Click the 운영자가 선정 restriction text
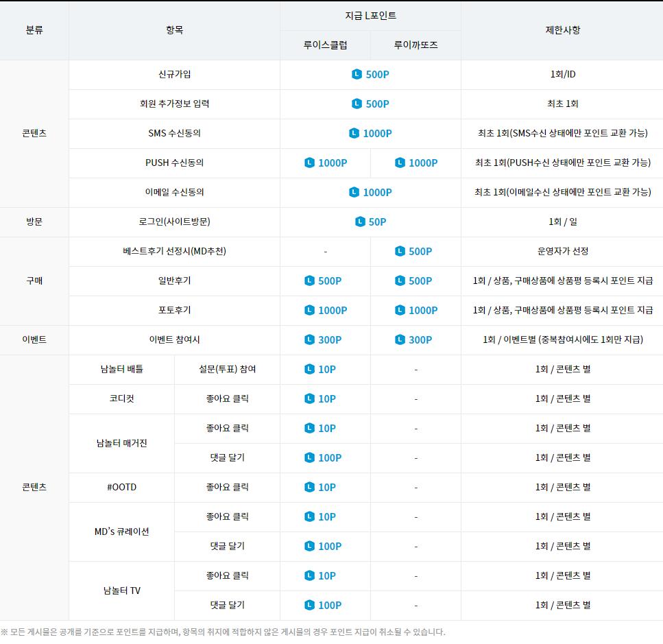The height and width of the screenshot is (644, 663). point(562,252)
